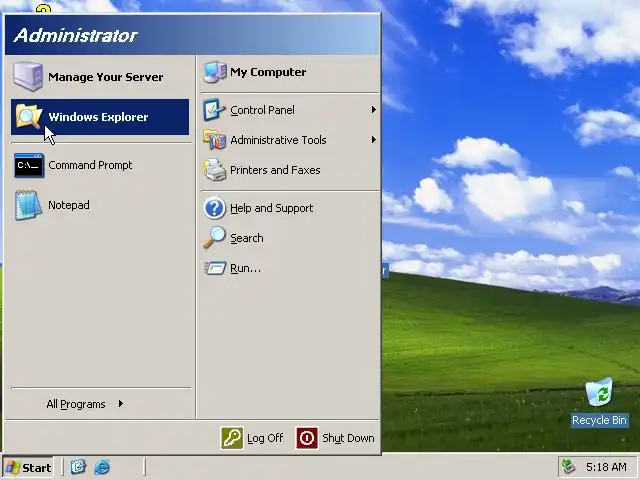The height and width of the screenshot is (480, 640).
Task: Expand the Control Panel submenu arrow
Action: click(373, 110)
